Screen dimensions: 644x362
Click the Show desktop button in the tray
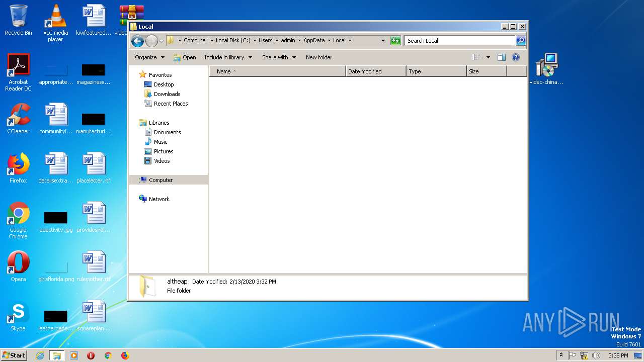coord(638,355)
